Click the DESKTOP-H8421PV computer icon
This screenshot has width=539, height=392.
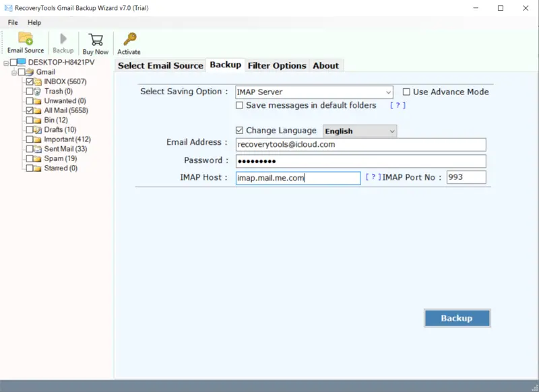point(22,63)
